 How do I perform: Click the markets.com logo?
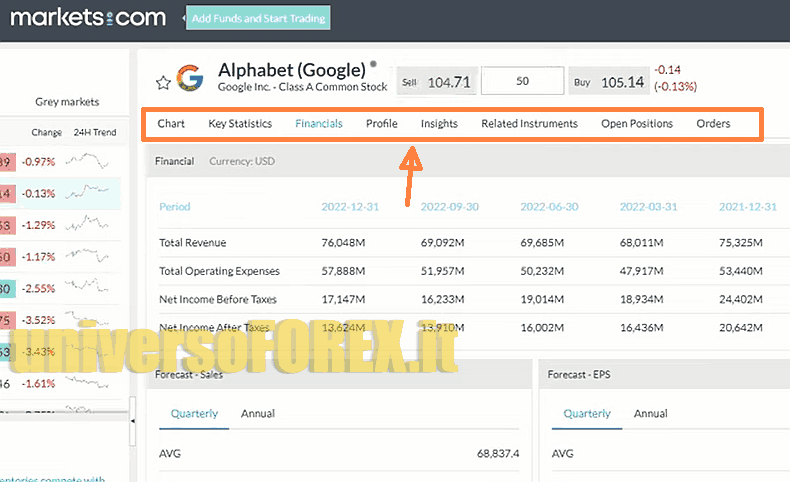pyautogui.click(x=89, y=18)
